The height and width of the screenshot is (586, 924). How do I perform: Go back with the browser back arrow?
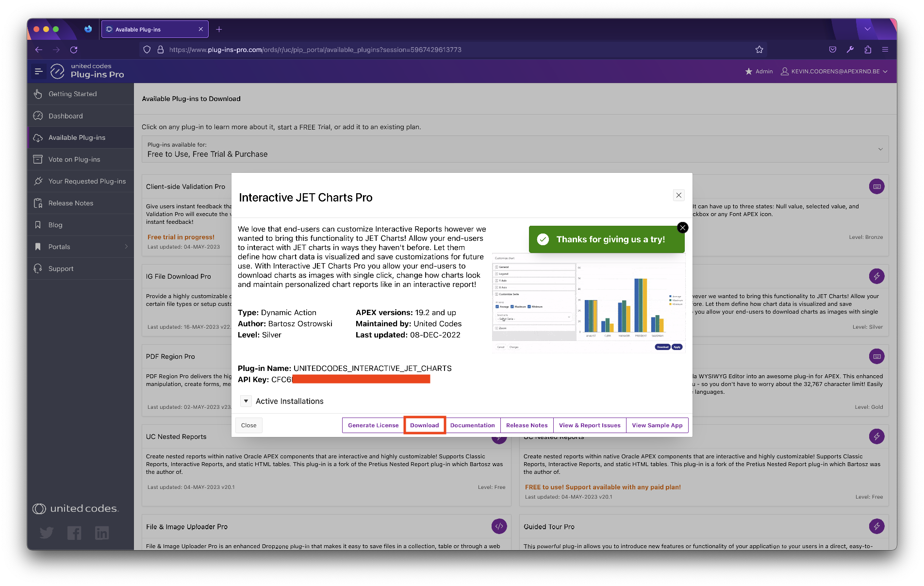pos(39,50)
